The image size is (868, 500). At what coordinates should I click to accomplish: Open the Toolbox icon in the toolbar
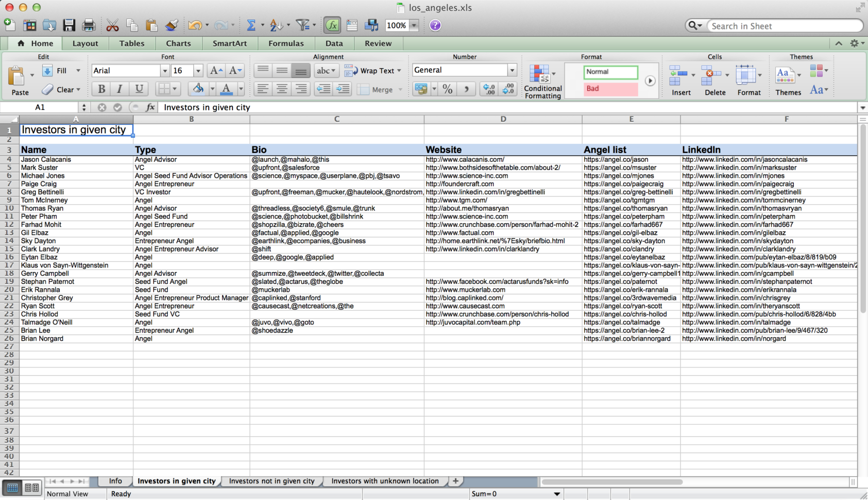352,25
